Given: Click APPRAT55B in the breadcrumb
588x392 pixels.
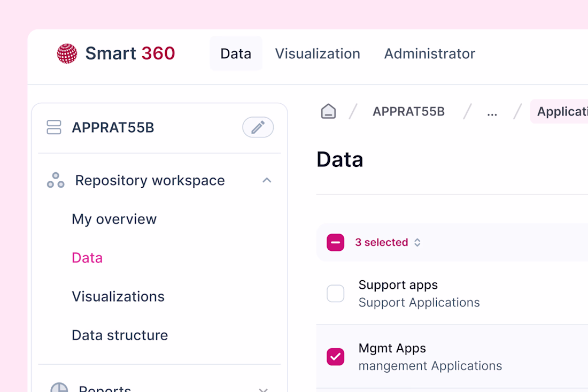Looking at the screenshot, I should pos(408,111).
